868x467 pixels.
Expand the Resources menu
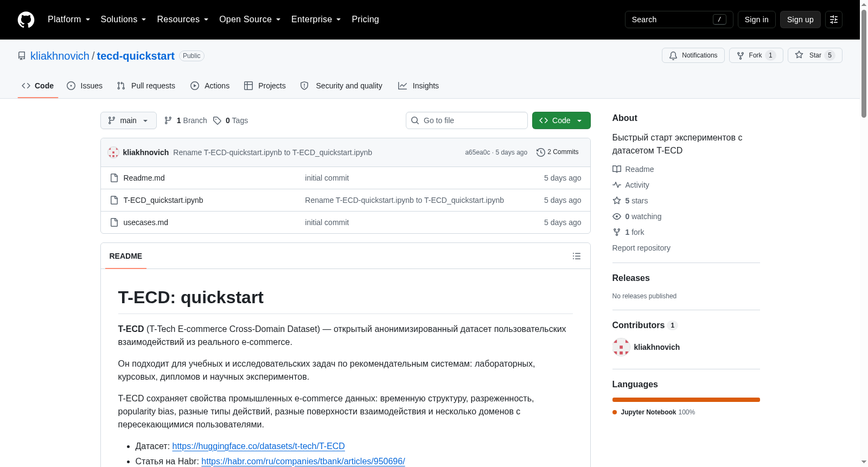tap(183, 20)
